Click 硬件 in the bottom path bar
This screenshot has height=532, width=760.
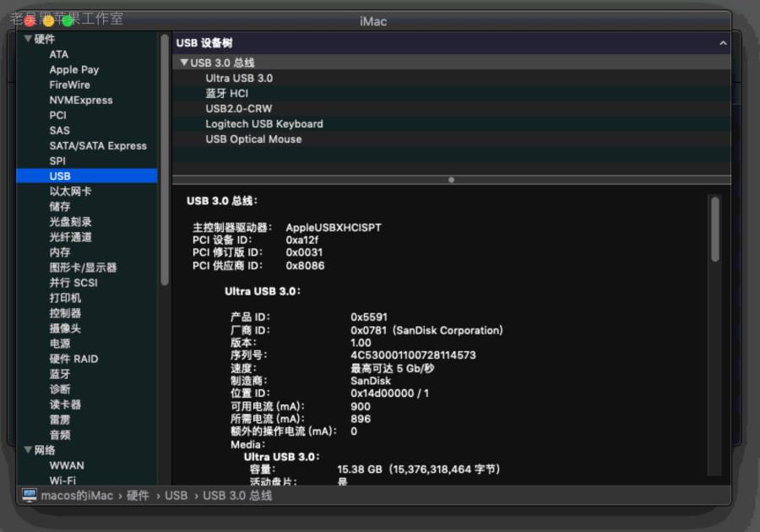[138, 496]
